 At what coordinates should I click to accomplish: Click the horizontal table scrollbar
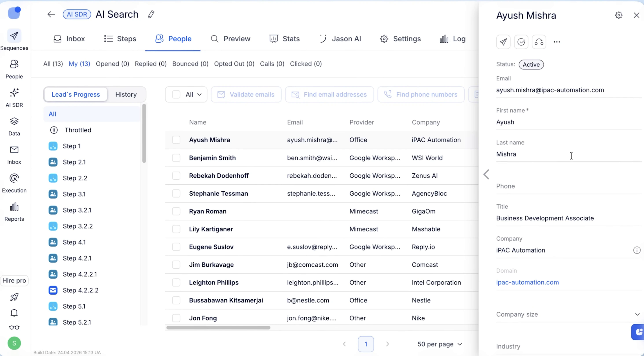pos(218,327)
